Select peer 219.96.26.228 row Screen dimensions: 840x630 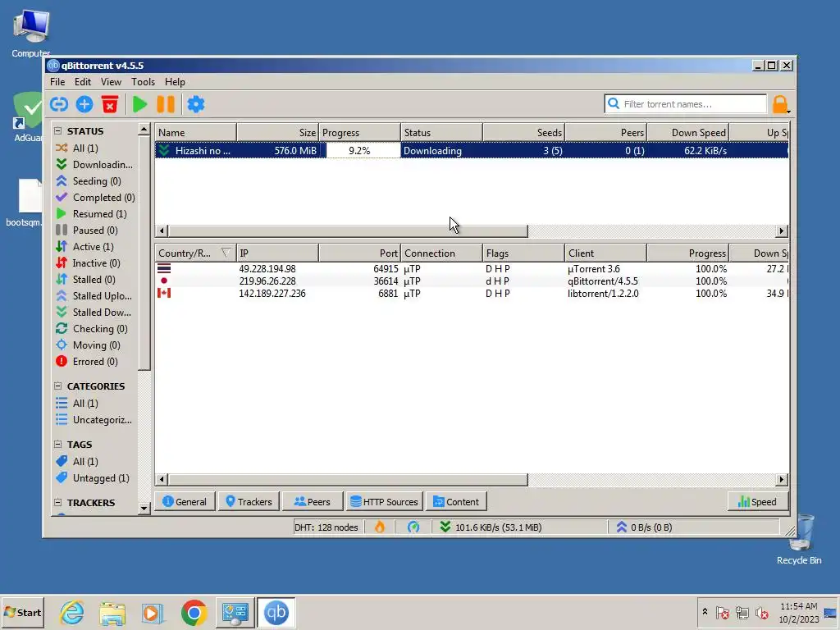[x=472, y=281]
